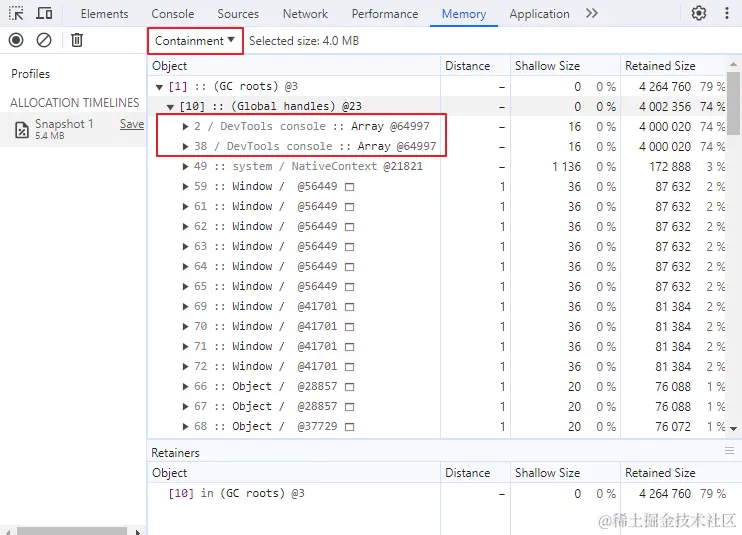The image size is (742, 535).
Task: Open the Retainers pane menu icon
Action: point(729,451)
